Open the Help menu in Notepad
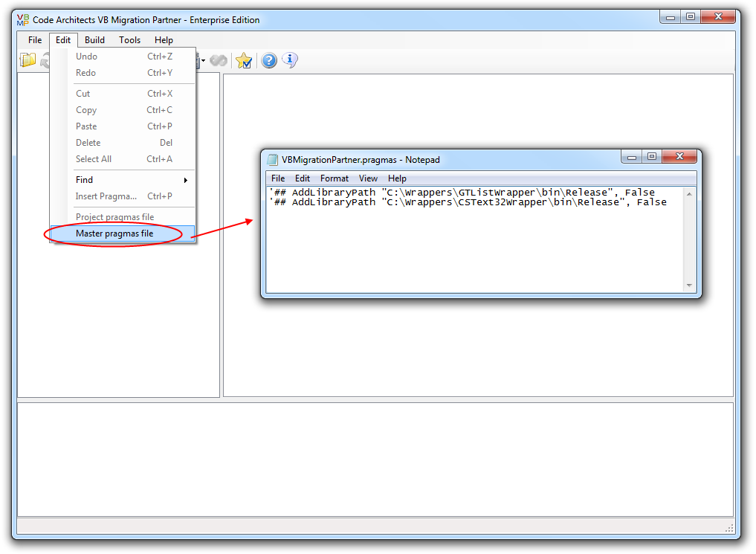 point(397,178)
